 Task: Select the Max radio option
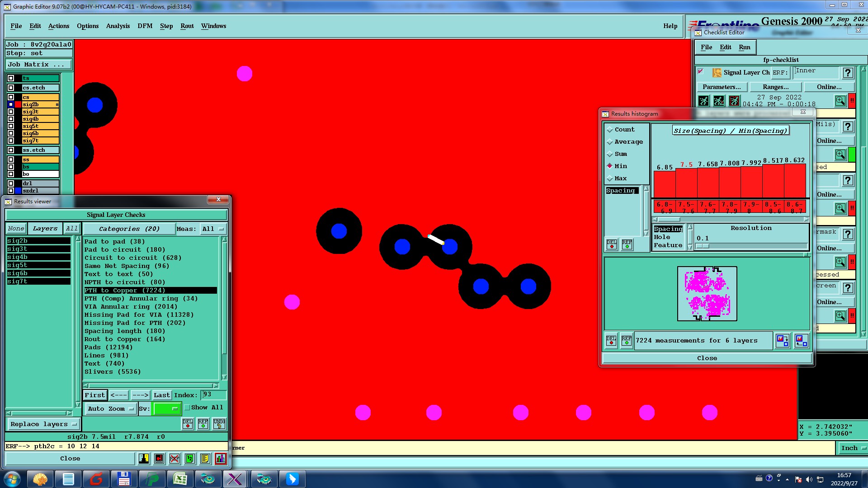617,178
